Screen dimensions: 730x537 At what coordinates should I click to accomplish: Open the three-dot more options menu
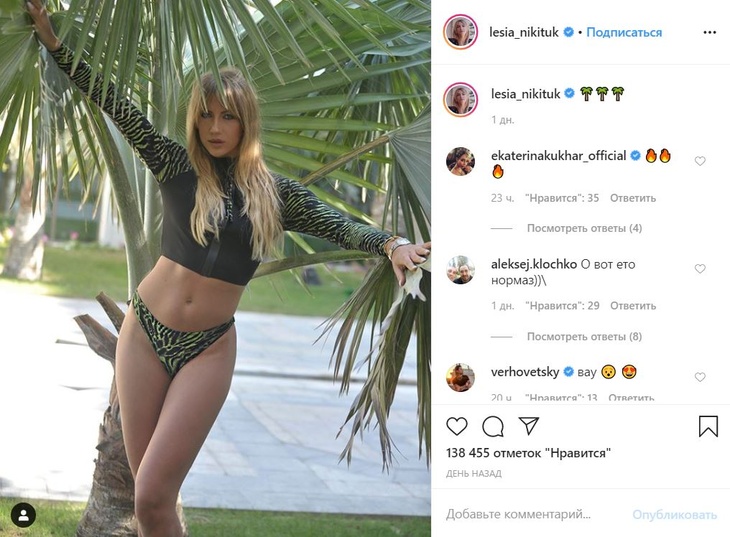pos(710,32)
